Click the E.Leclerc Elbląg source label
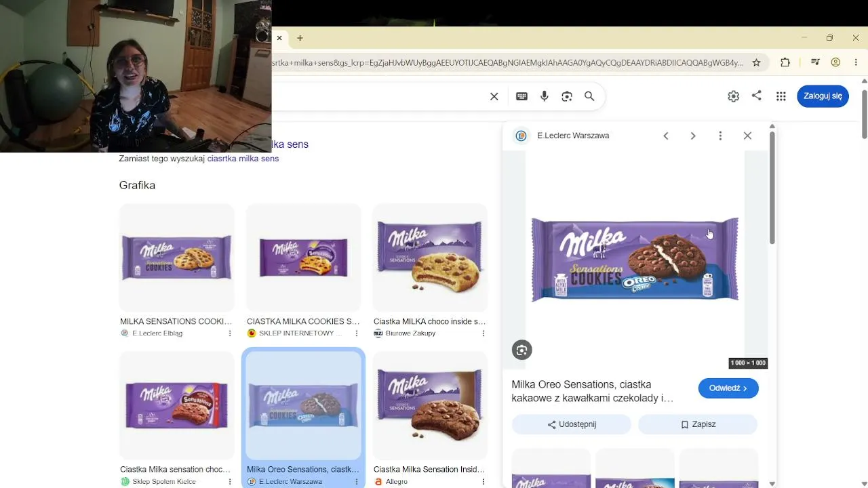 point(157,333)
